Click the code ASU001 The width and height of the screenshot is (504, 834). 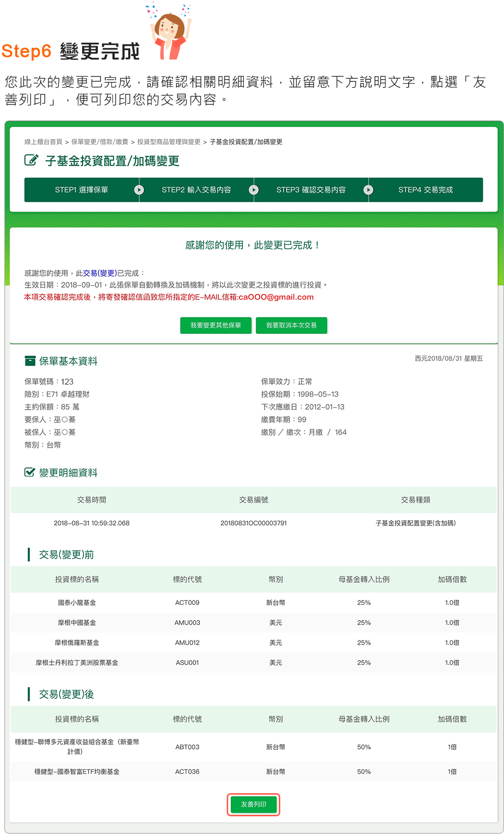tap(187, 663)
